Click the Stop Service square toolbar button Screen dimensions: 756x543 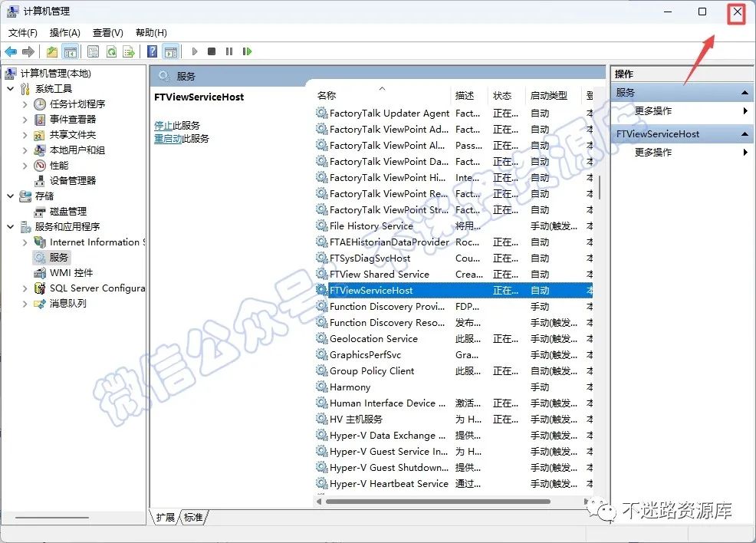point(211,51)
